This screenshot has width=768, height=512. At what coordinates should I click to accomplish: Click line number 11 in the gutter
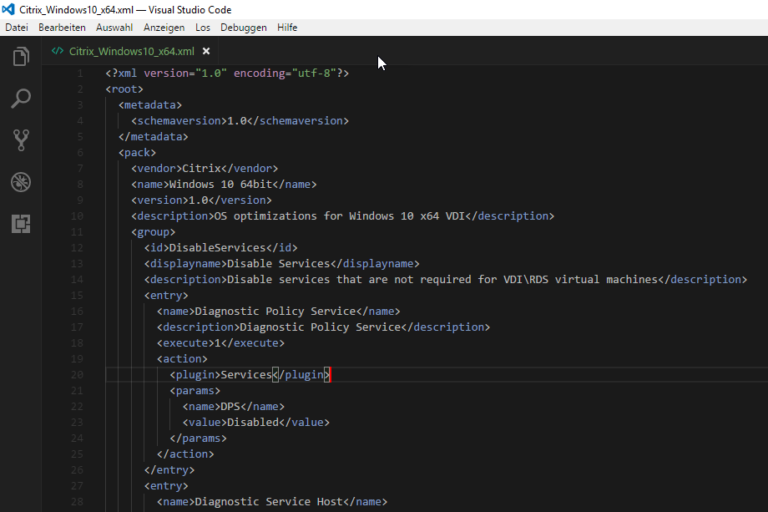(x=78, y=232)
